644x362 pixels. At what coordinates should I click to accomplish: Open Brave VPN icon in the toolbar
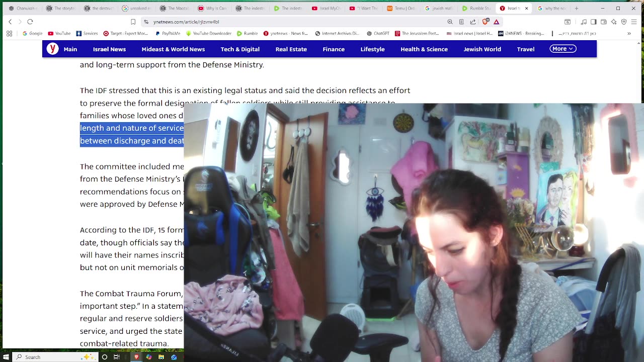click(624, 22)
